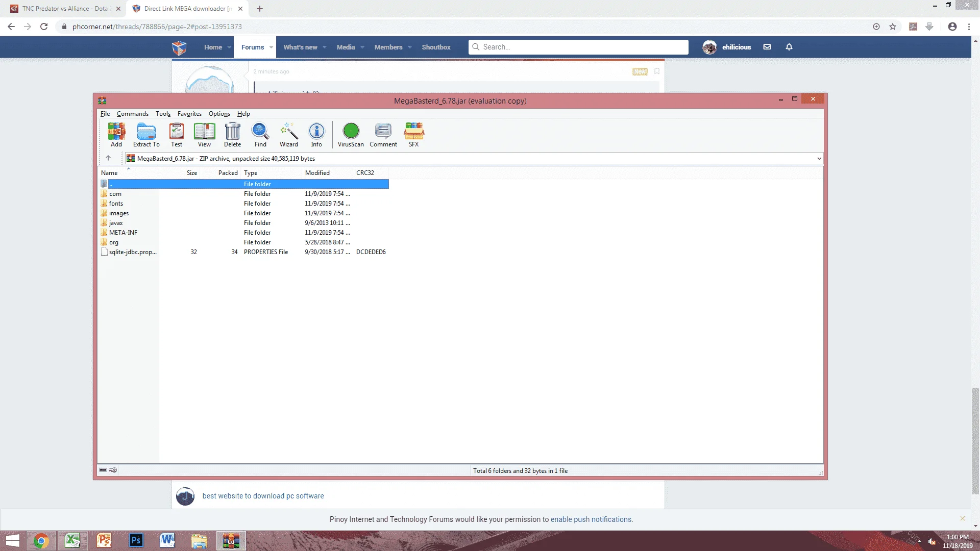Sort by the Modified column header

[x=327, y=173]
